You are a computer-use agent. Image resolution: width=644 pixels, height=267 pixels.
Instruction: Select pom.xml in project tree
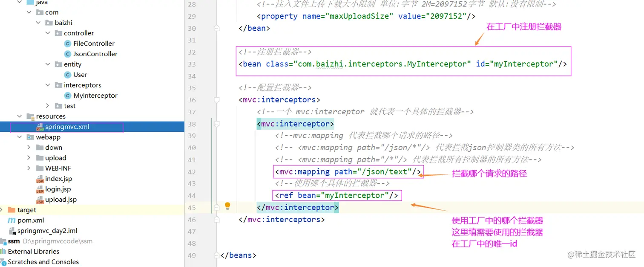[31, 221]
